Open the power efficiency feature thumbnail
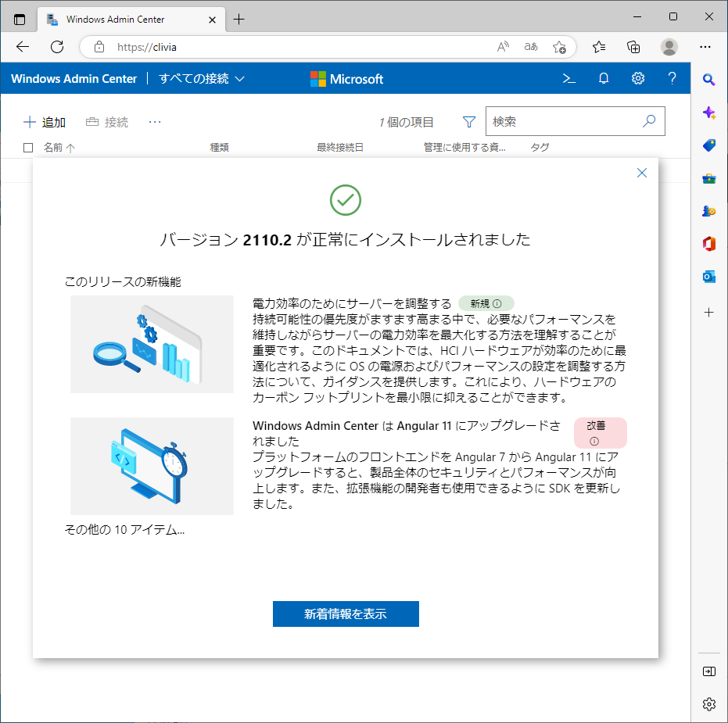The height and width of the screenshot is (723, 728). pyautogui.click(x=152, y=345)
